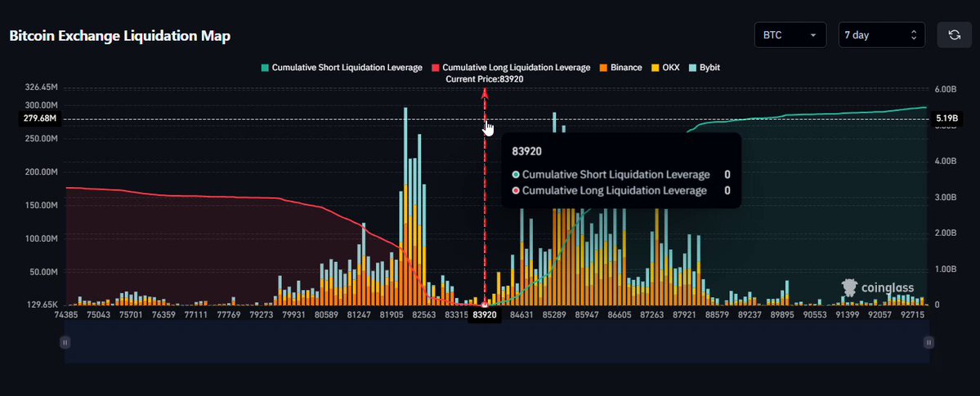Viewport: 980px width, 396px height.
Task: Click the 150.00M y-axis label
Action: click(41, 206)
